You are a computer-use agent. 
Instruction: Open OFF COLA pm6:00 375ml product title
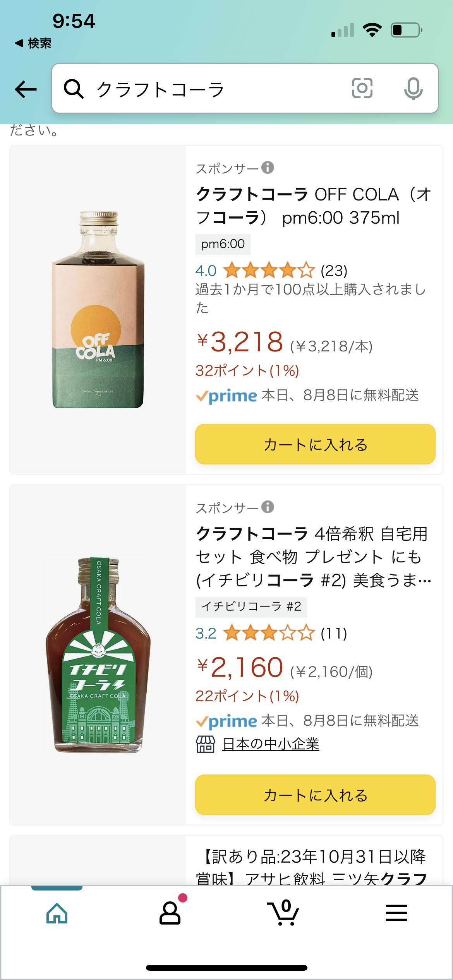[x=313, y=206]
